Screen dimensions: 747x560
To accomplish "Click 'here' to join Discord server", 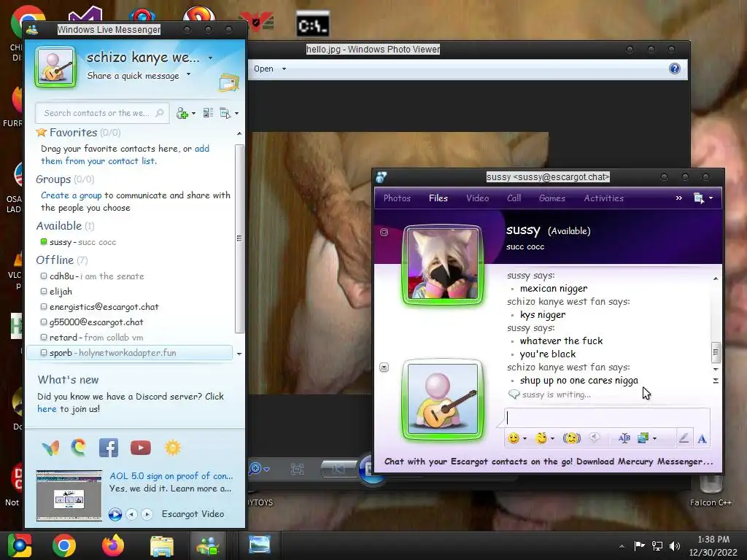I will coord(47,408).
